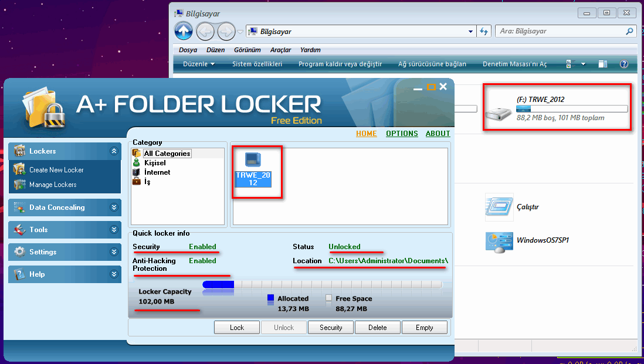The height and width of the screenshot is (364, 644).
Task: Maximize the A+ Folder Locker window
Action: click(431, 87)
